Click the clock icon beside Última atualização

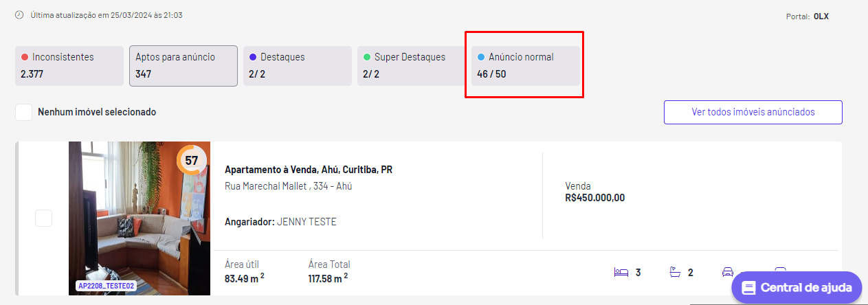pyautogui.click(x=19, y=14)
